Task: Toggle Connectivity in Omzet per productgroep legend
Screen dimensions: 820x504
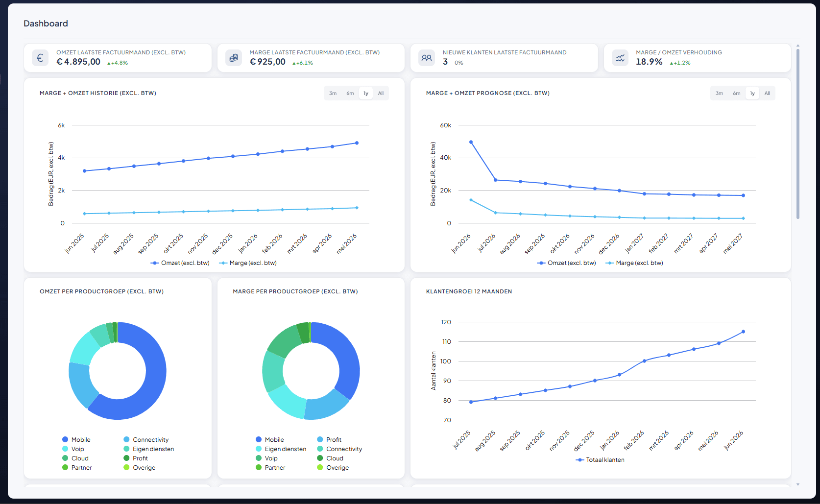Action: [146, 440]
